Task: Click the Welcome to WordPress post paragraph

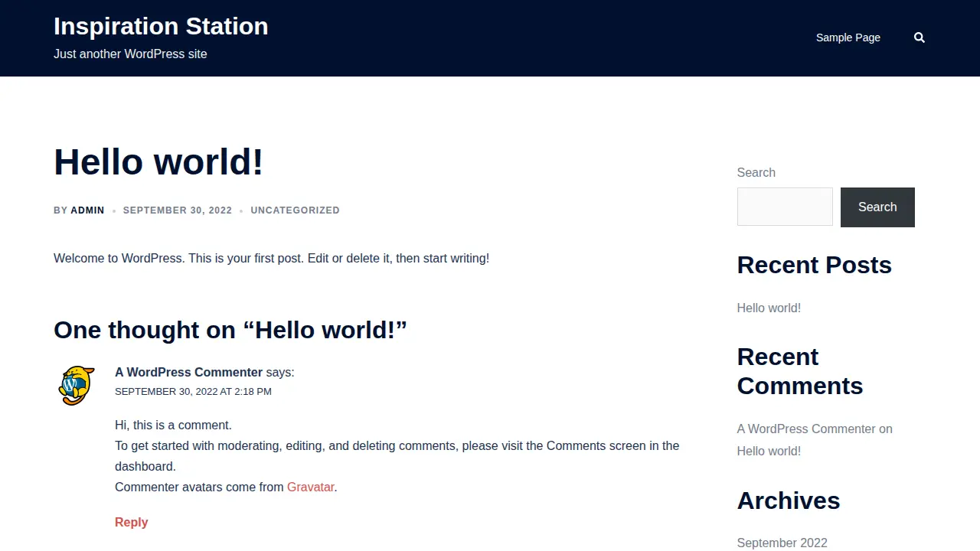Action: pyautogui.click(x=271, y=258)
